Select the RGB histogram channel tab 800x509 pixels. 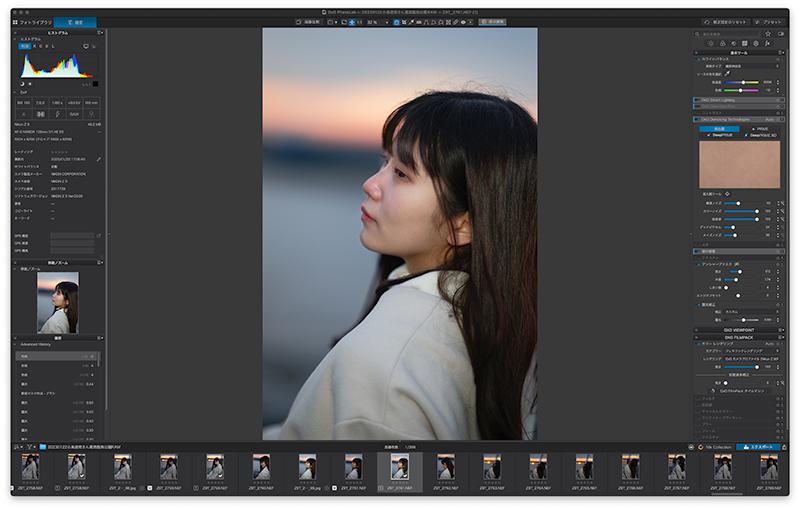pyautogui.click(x=24, y=46)
